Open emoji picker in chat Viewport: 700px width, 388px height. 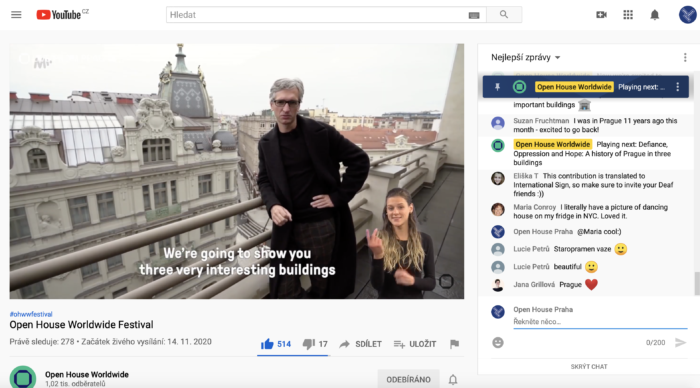click(498, 342)
